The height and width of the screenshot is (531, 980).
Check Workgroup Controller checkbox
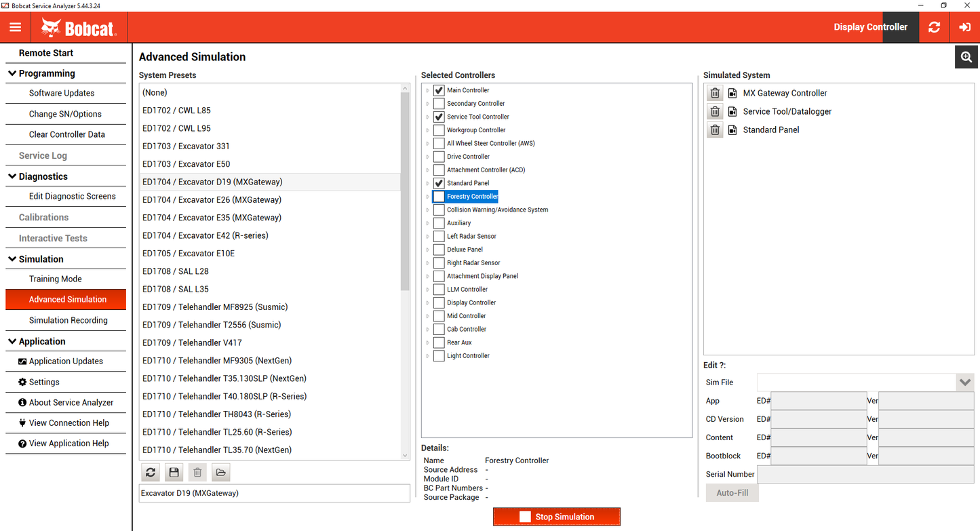point(439,130)
